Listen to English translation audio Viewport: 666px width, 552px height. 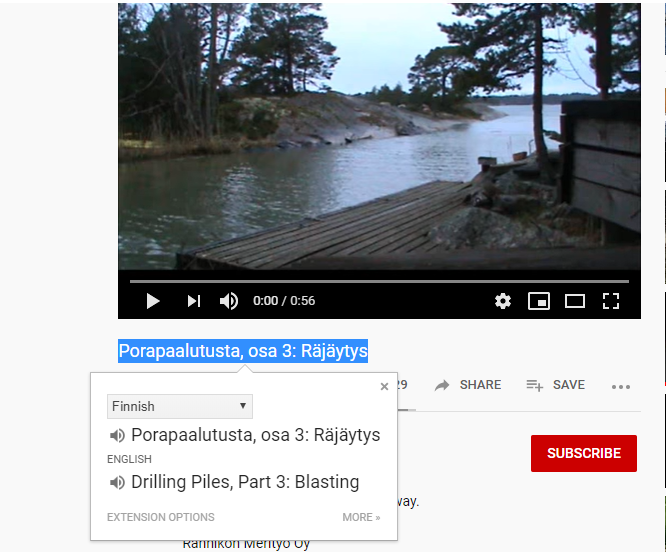pos(117,482)
